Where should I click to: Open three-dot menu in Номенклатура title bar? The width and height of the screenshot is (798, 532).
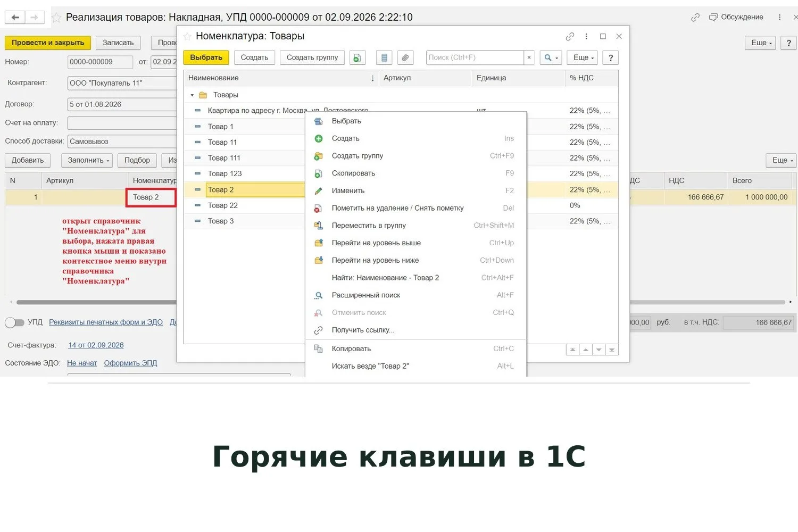586,36
